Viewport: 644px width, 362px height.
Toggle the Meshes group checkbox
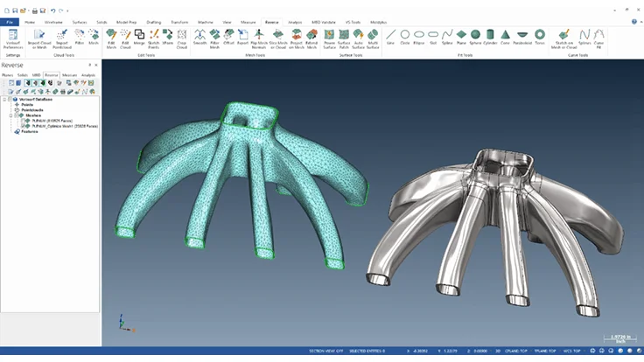(x=17, y=115)
